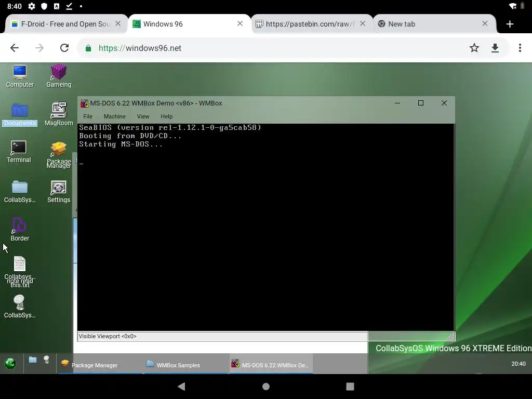The height and width of the screenshot is (399, 532).
Task: Go back with browser back arrow
Action: pyautogui.click(x=14, y=48)
